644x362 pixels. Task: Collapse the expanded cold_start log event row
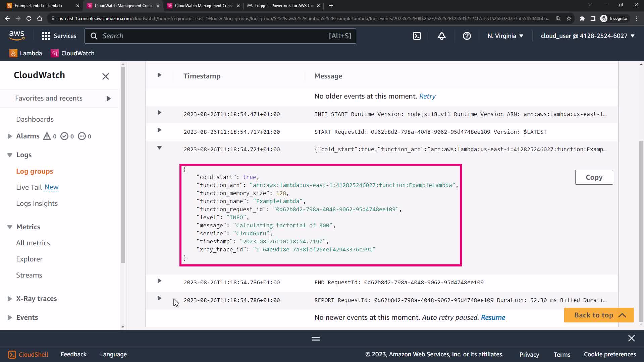click(159, 148)
